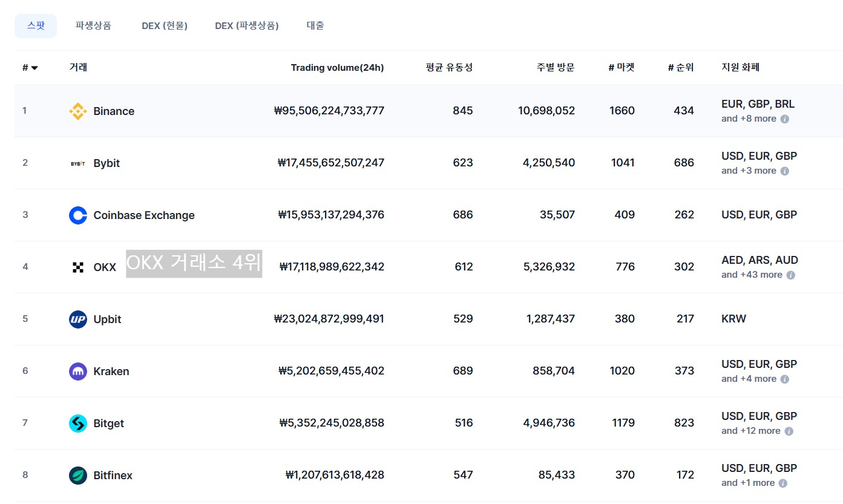Screen dimensions: 843x504
Task: Click Binance volume ₩95,506,224,733,777
Action: point(329,111)
